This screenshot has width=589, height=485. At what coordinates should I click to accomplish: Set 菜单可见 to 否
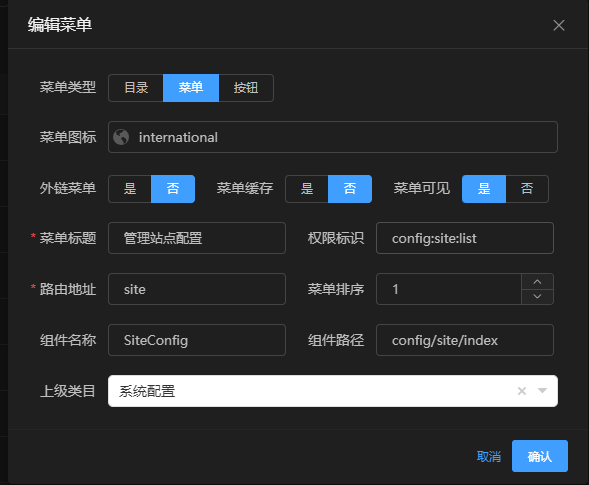click(x=527, y=189)
